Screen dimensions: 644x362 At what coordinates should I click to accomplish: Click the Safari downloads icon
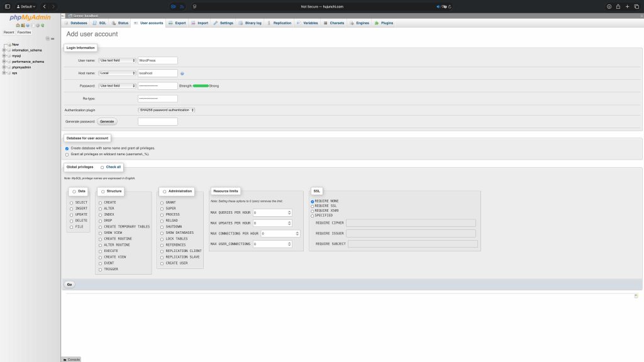[608, 6]
